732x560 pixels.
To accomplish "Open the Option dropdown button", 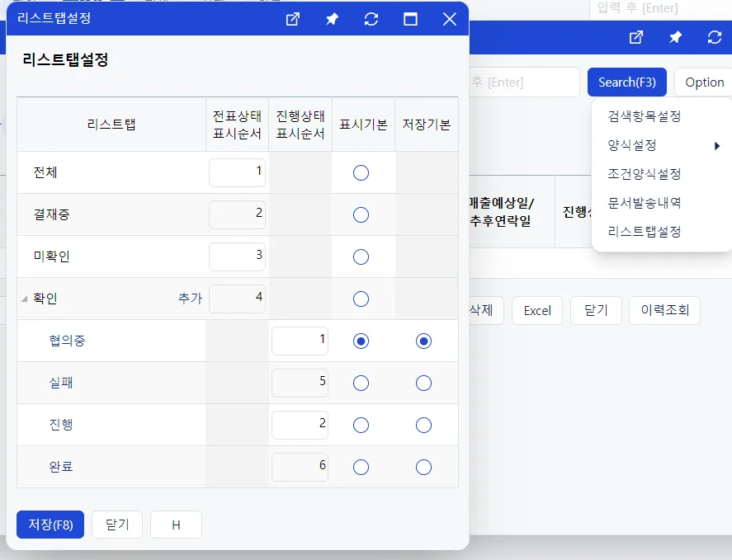I will point(704,82).
